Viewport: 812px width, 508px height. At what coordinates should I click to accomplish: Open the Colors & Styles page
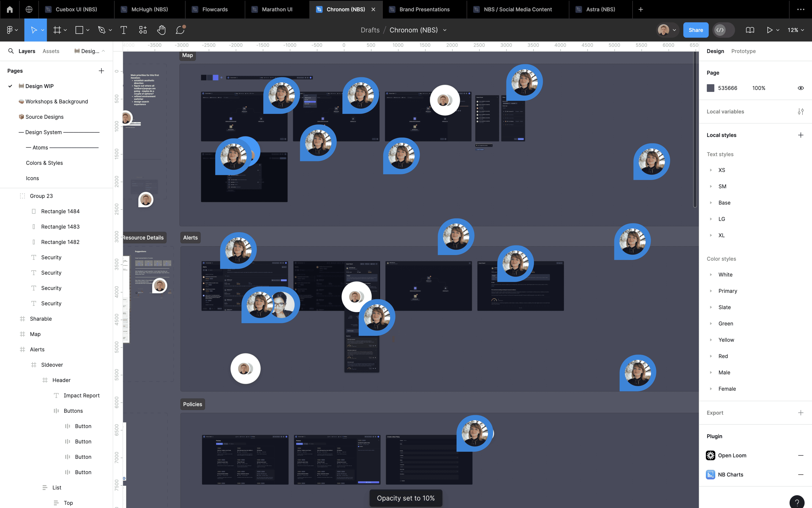44,163
